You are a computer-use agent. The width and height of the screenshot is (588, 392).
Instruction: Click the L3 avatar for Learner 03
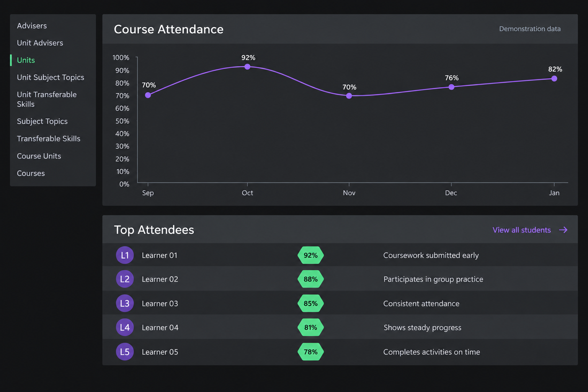pos(125,304)
